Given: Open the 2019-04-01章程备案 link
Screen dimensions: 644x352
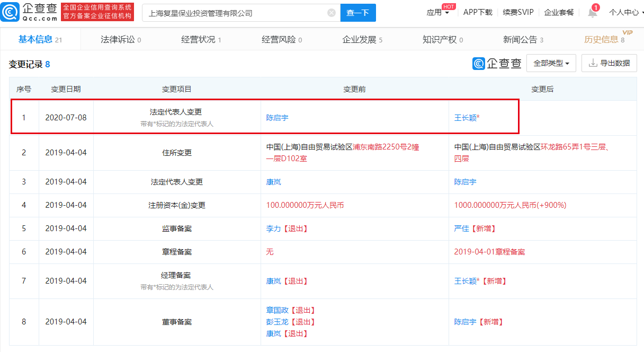Looking at the screenshot, I should tap(489, 252).
